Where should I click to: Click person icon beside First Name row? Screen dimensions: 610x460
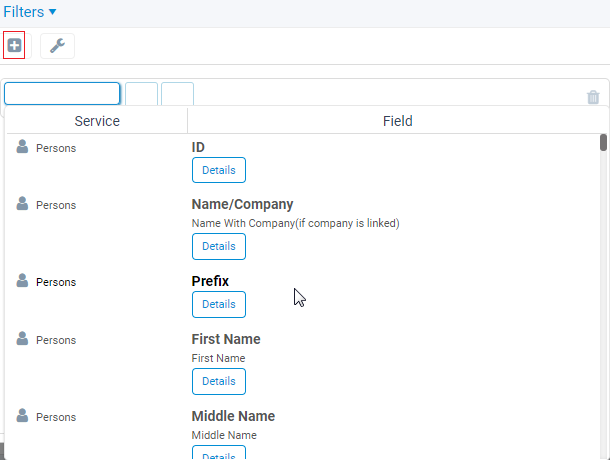point(22,339)
